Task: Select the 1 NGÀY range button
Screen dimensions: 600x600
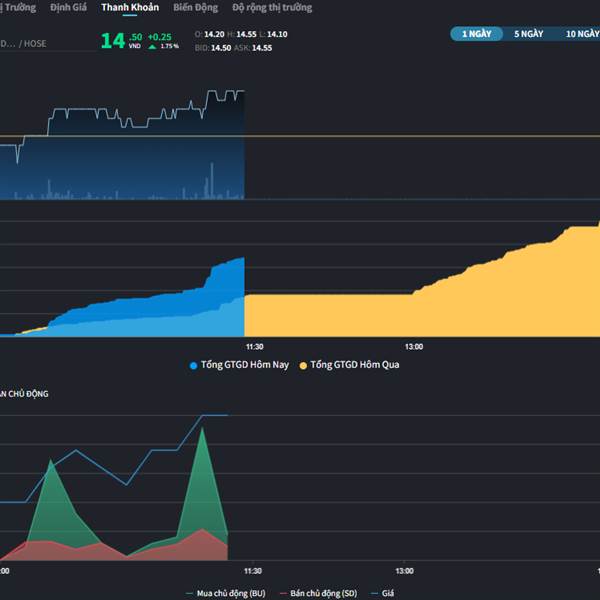Action: [476, 34]
